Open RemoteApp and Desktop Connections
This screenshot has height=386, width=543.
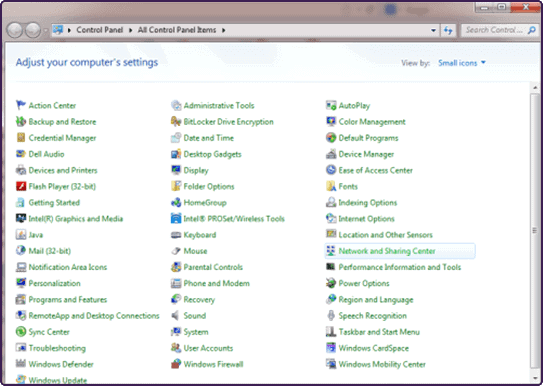pyautogui.click(x=94, y=316)
